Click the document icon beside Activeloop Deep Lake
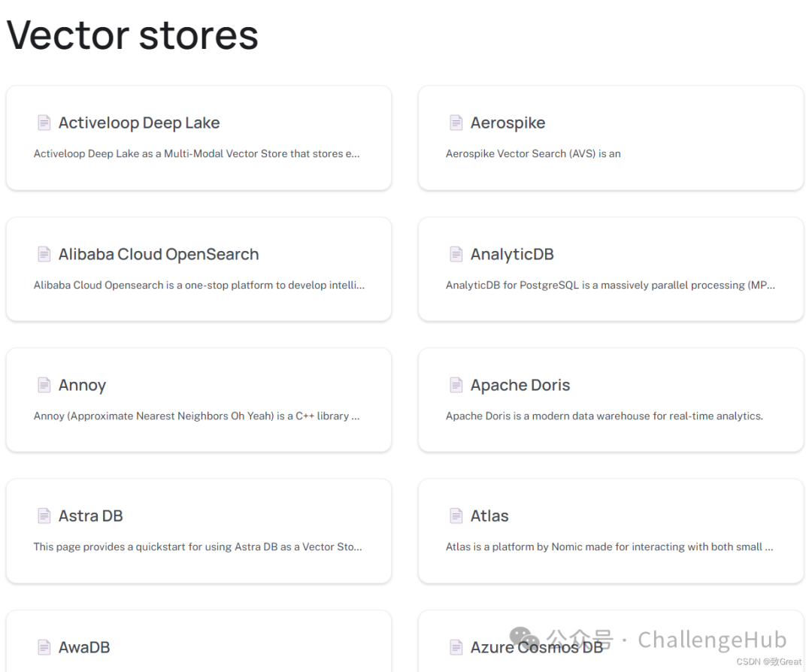 [x=44, y=123]
